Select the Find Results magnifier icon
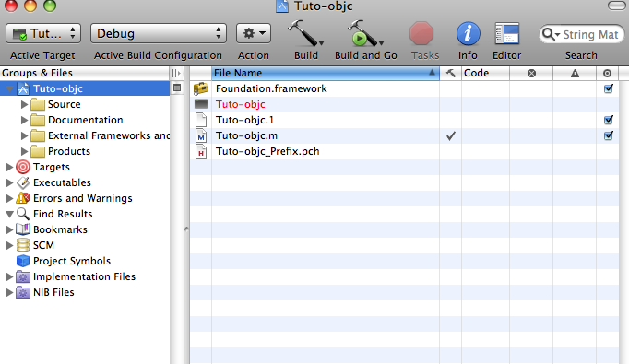Screen dimensions: 629x364 pyautogui.click(x=23, y=214)
